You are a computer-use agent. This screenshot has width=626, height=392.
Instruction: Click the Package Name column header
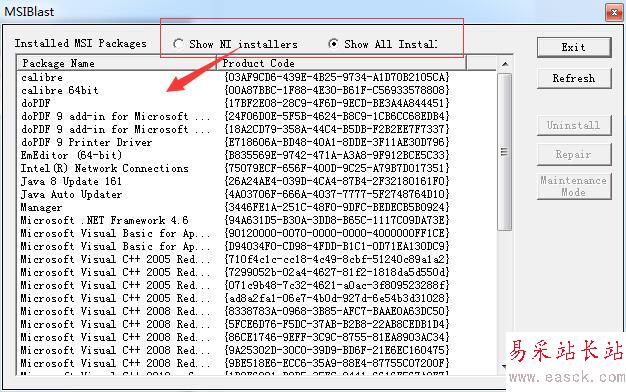117,63
